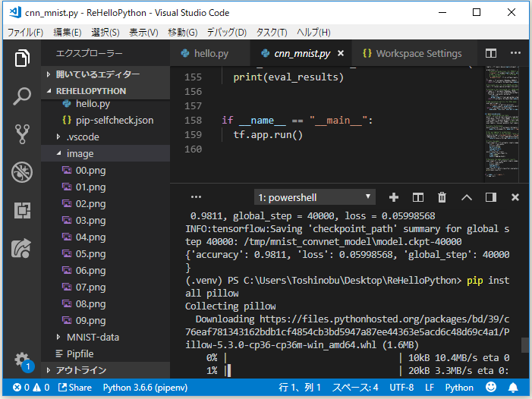Click the errors and warnings indicator

(x=31, y=387)
